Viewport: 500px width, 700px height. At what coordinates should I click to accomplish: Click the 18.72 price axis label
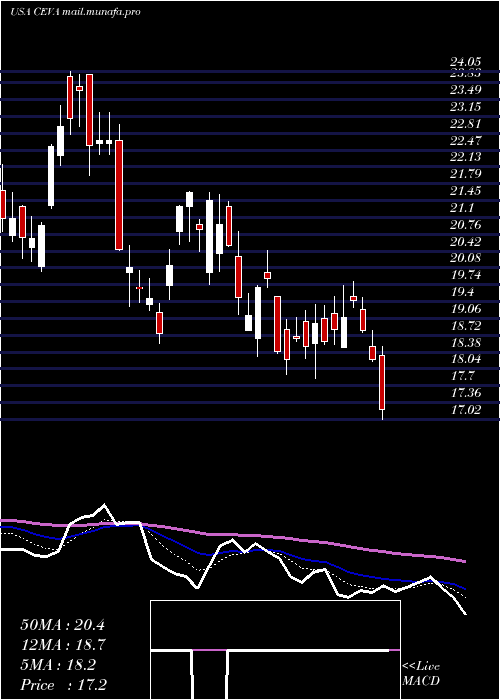click(x=465, y=326)
